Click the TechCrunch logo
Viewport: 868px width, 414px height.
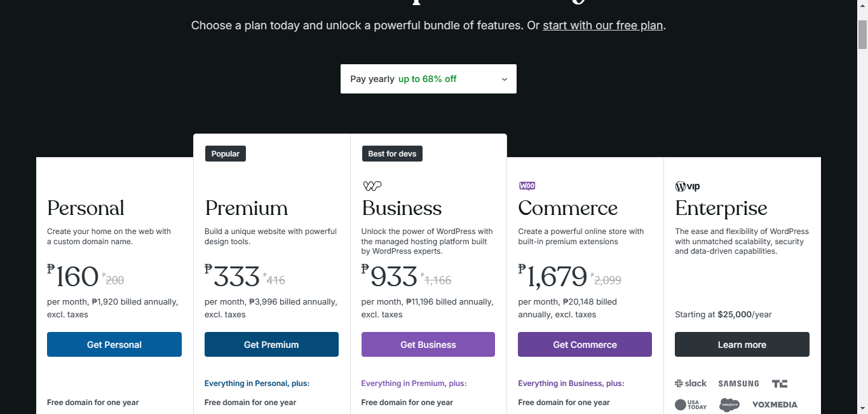780,383
